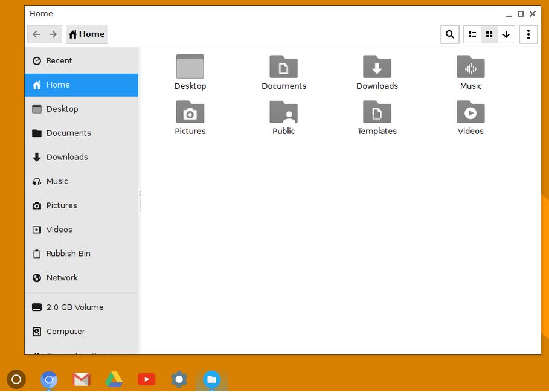Open the sort options dropdown arrow
The width and height of the screenshot is (549, 392).
pos(506,34)
